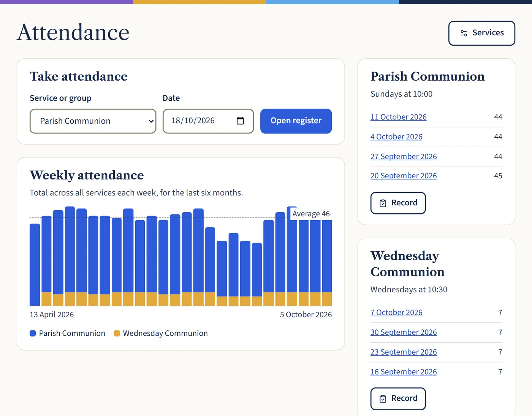
Task: Click the Wednesdays at 10:30 text
Action: pyautogui.click(x=409, y=289)
